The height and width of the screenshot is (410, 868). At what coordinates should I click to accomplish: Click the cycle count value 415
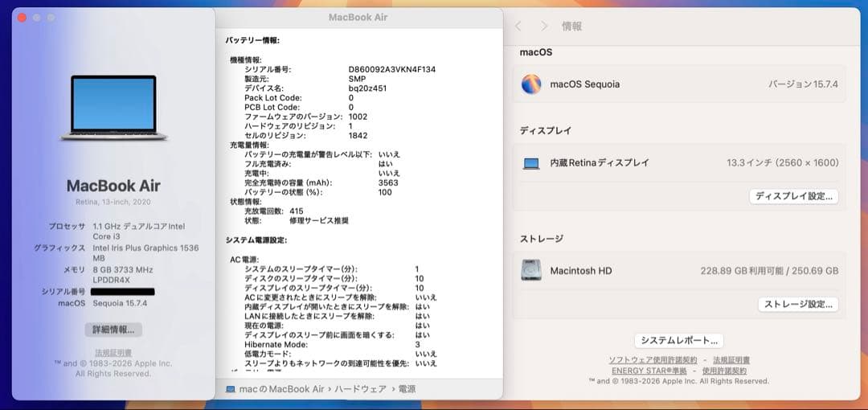296,211
